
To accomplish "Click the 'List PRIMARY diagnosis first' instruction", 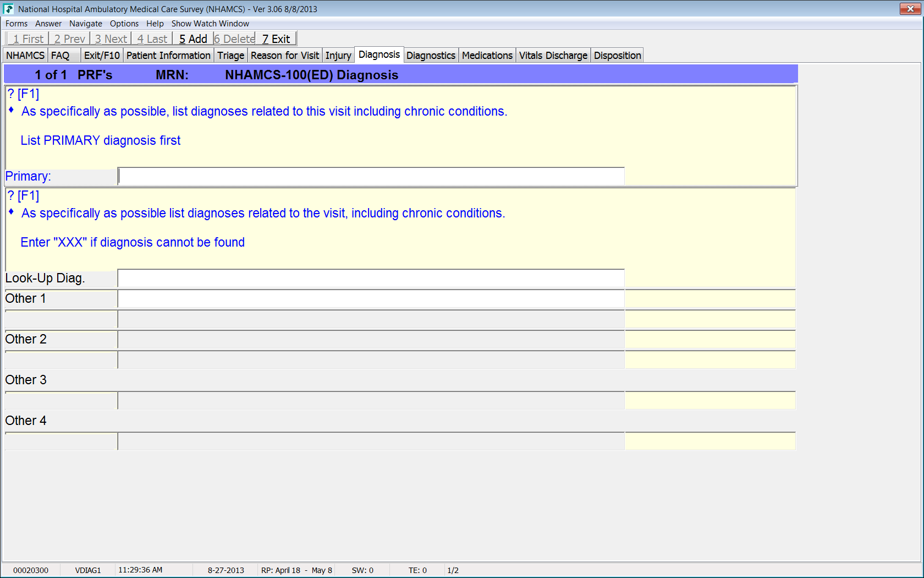I will point(101,140).
